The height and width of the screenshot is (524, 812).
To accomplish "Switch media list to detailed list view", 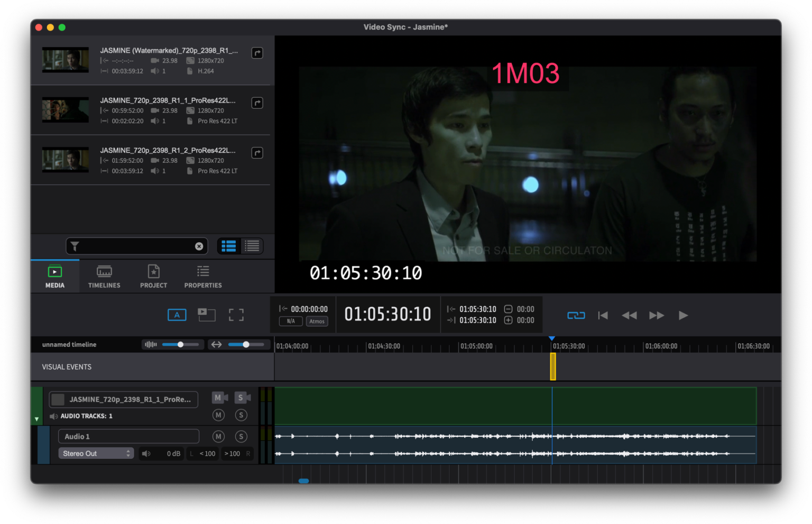I will (251, 245).
